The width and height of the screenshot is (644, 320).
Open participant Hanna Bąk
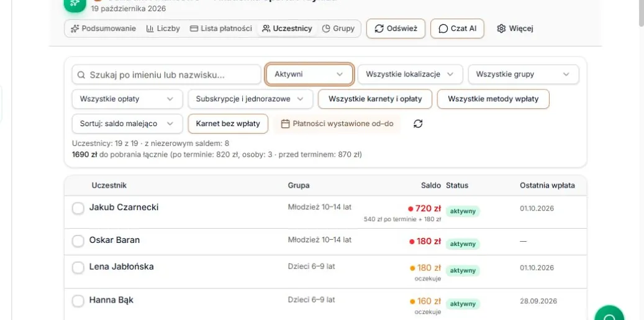pos(111,300)
